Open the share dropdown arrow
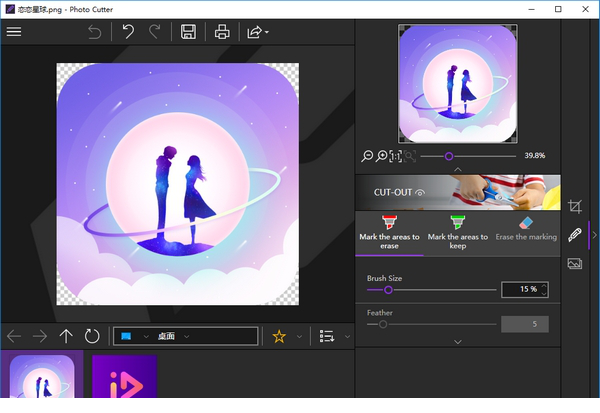 tap(267, 32)
